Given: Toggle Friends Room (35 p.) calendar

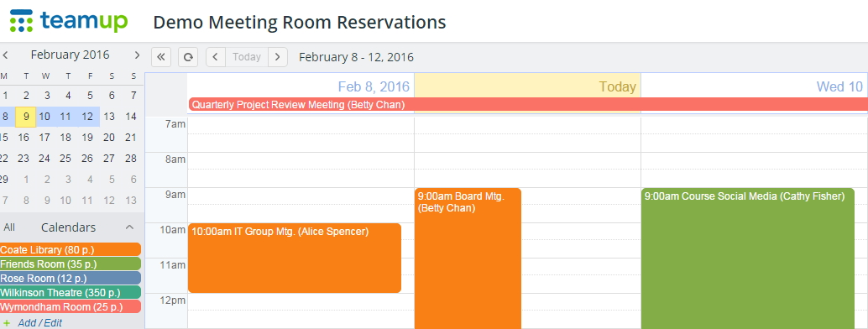Looking at the screenshot, I should [71, 264].
